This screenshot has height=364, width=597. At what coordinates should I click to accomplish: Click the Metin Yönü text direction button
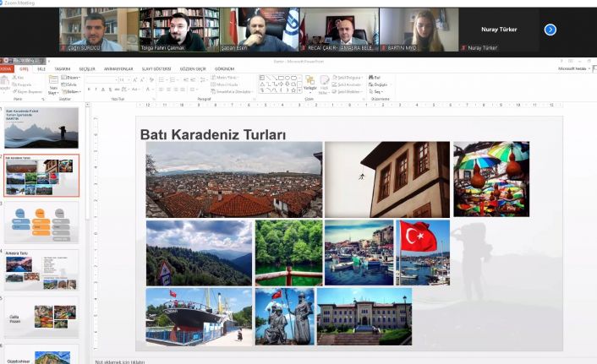point(225,78)
